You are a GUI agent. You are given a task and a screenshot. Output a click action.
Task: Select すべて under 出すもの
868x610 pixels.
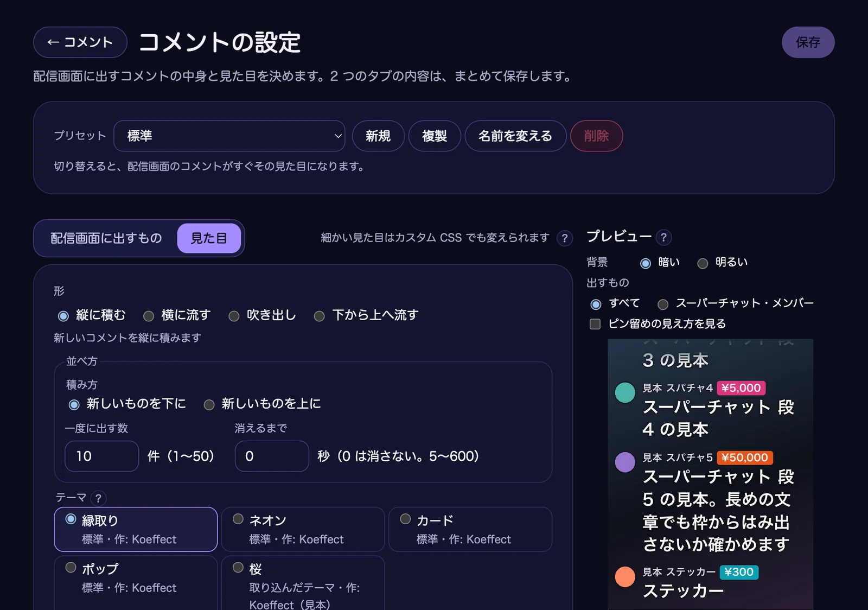coord(615,303)
